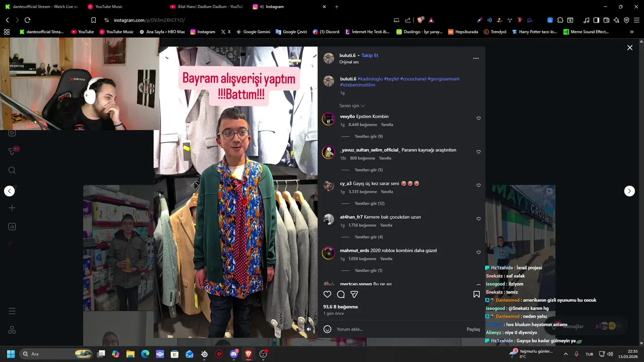The image size is (644, 362).
Task: Open File Explorer from the taskbar
Action: click(130, 354)
